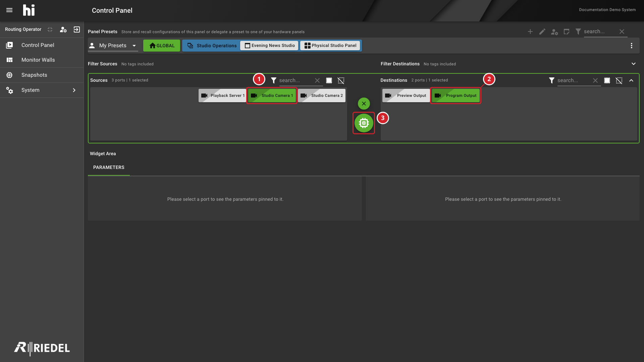Click the Widget Area heading

tap(103, 154)
